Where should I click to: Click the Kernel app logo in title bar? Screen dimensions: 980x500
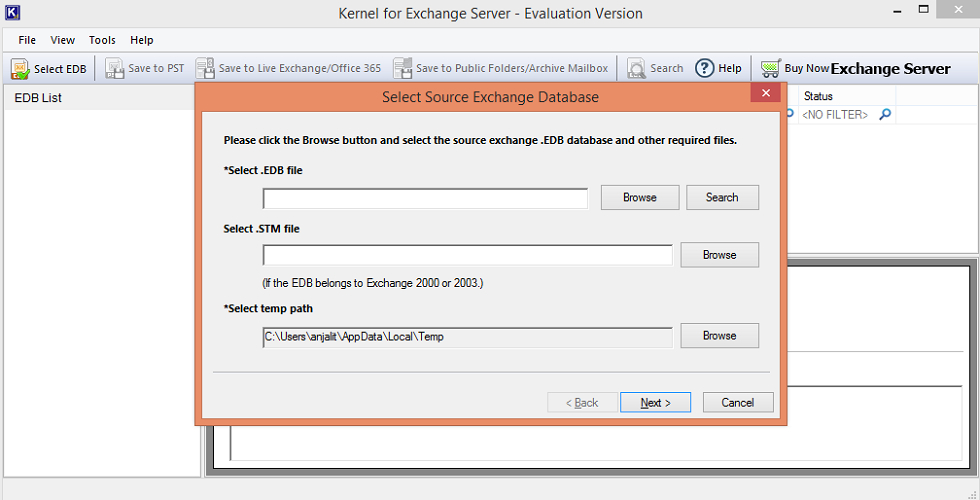12,12
